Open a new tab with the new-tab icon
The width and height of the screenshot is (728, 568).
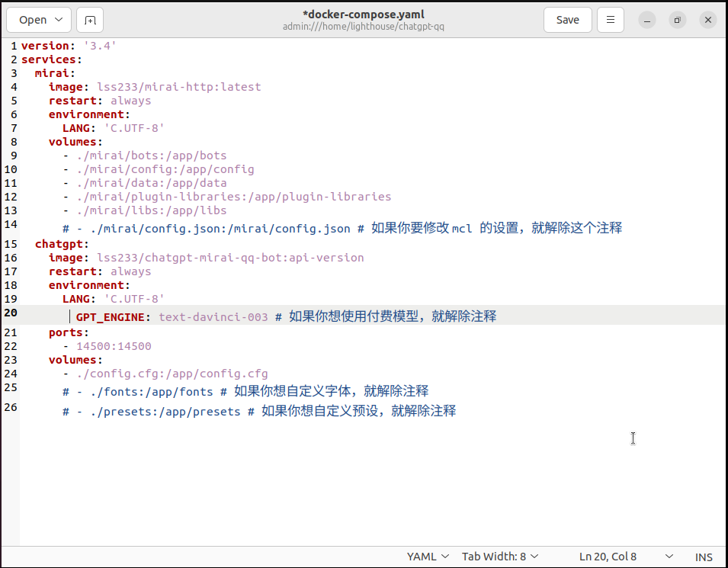89,20
